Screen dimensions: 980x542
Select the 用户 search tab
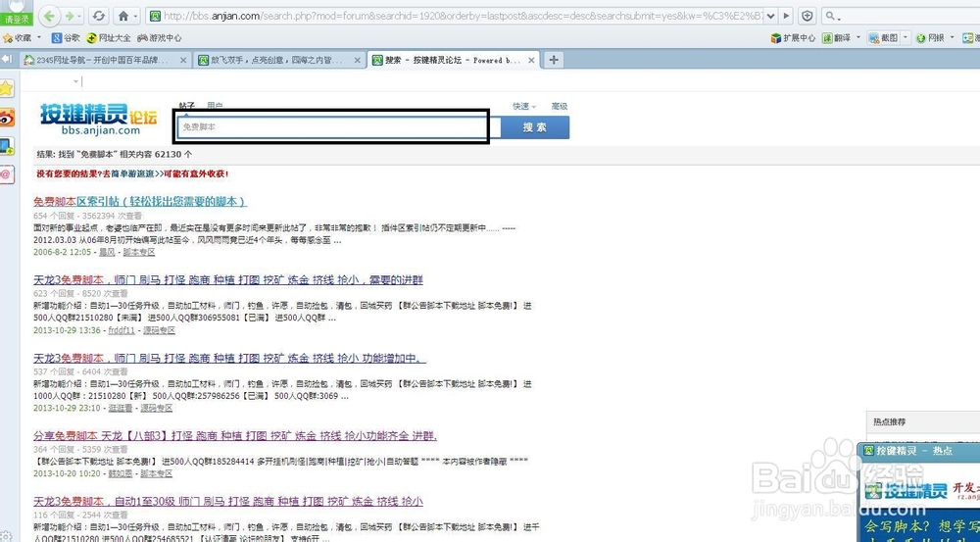pos(215,106)
